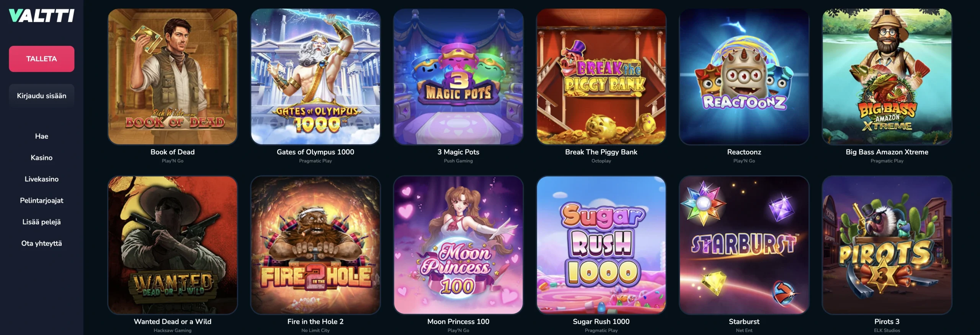The image size is (980, 335).
Task: Click the Starburst game title text
Action: point(744,322)
